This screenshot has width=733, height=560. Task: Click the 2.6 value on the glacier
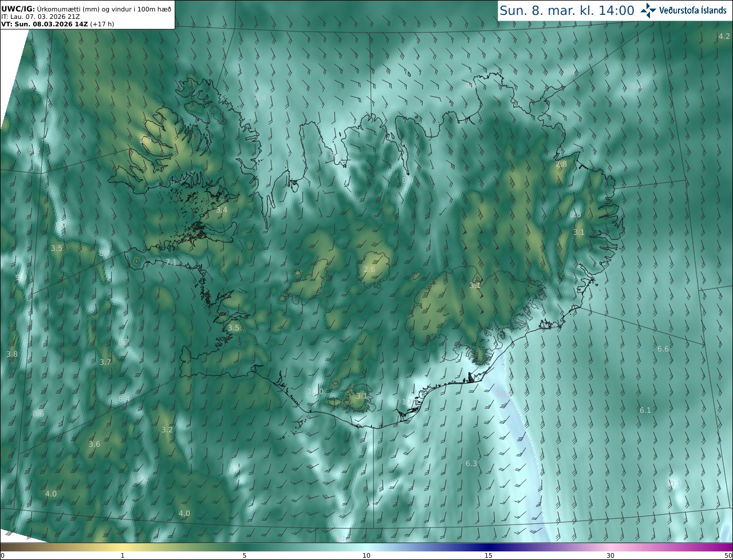tap(369, 270)
